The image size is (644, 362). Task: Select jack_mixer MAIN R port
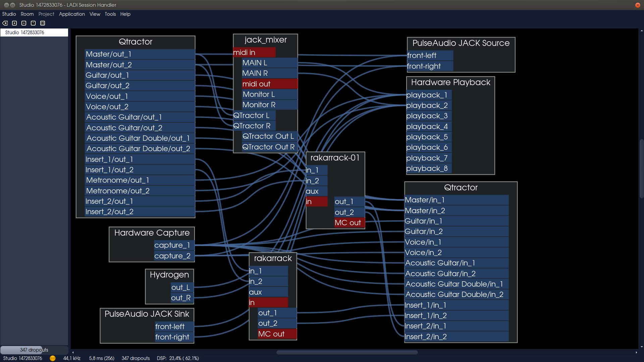coord(270,73)
